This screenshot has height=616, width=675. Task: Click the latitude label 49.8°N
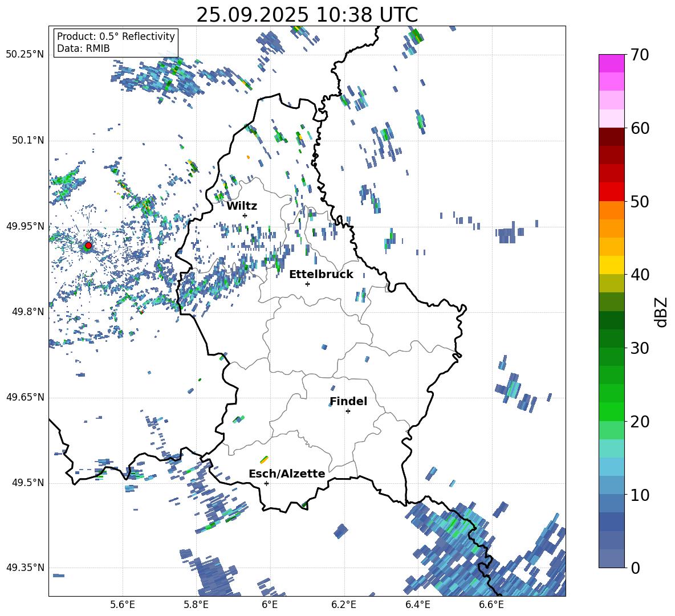pyautogui.click(x=28, y=312)
